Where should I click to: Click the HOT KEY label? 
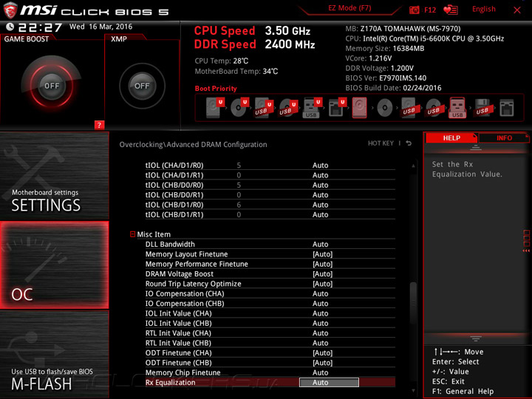click(x=381, y=143)
